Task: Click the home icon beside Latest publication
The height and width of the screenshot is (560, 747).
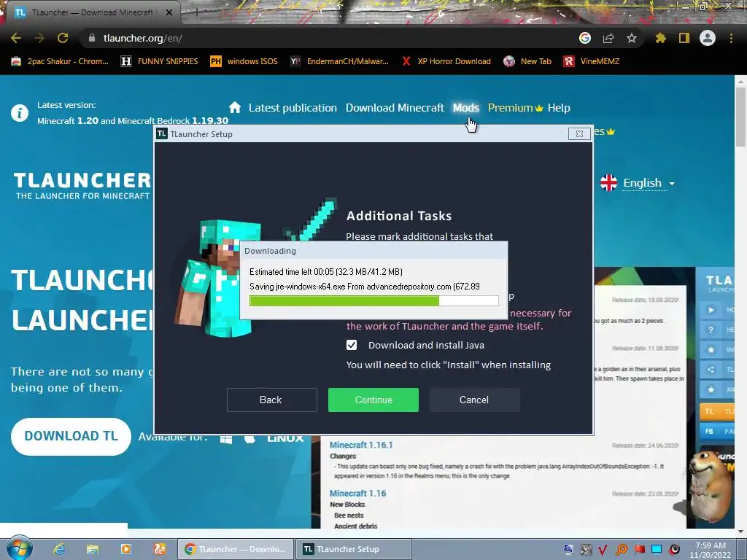Action: 235,107
